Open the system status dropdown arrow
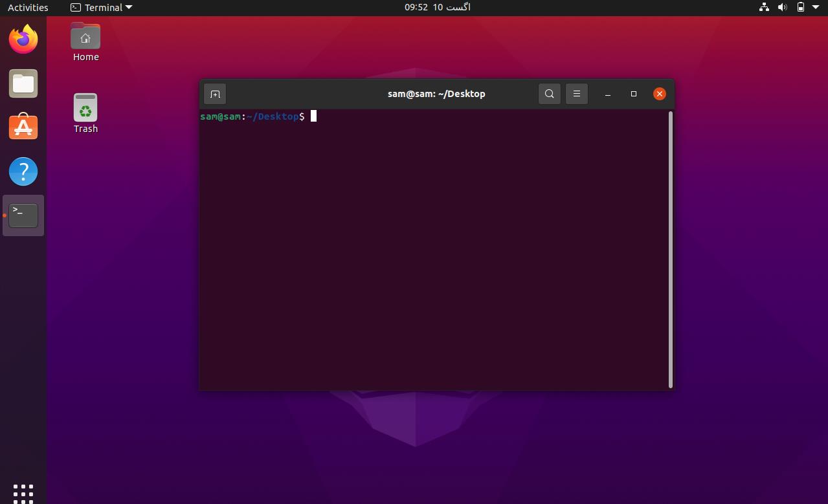The height and width of the screenshot is (504, 828). [816, 7]
